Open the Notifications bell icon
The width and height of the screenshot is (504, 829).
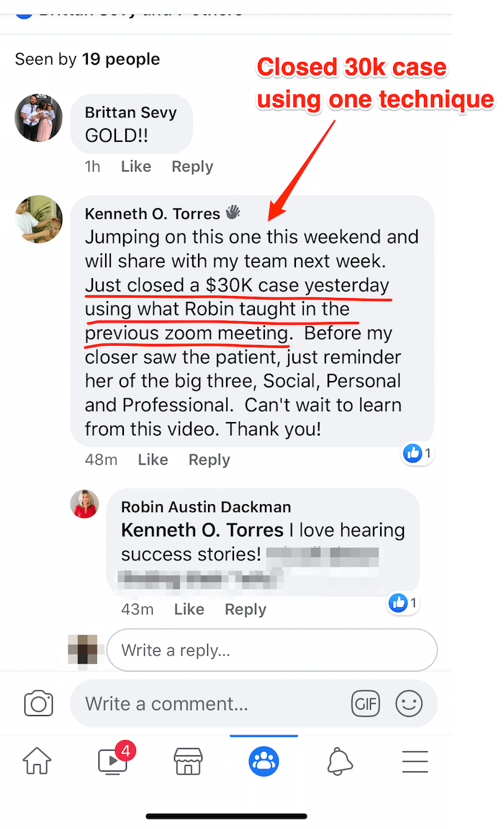[340, 761]
